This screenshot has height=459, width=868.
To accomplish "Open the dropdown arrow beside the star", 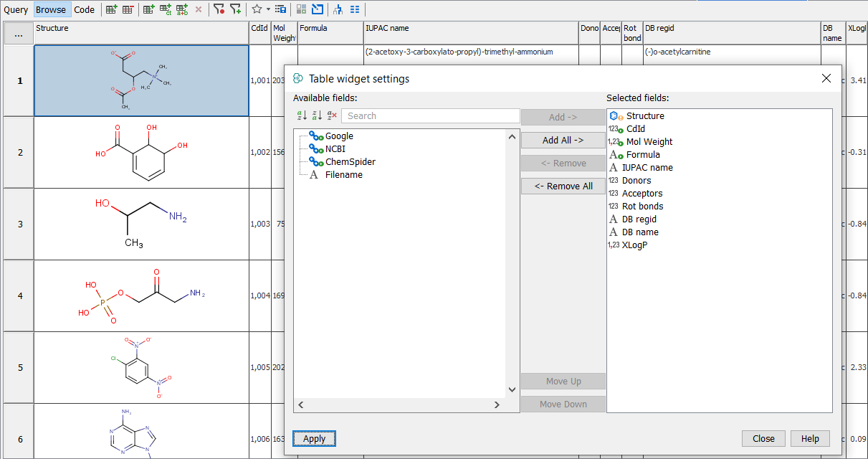I will point(268,9).
